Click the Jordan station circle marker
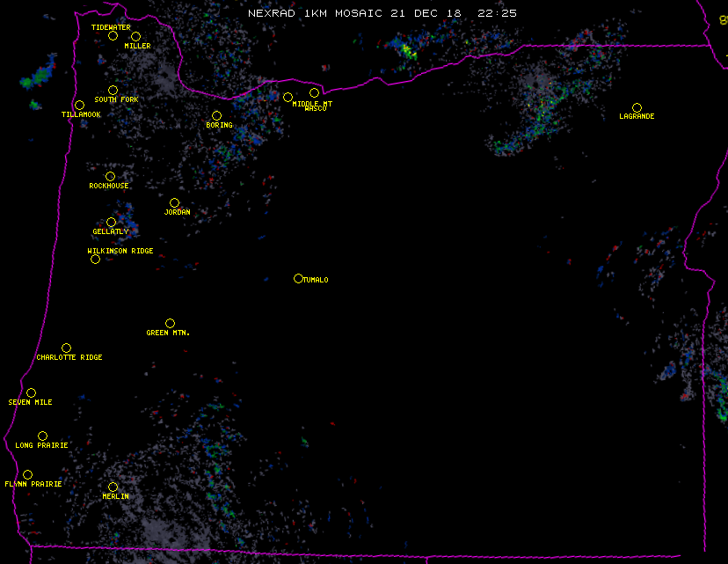This screenshot has height=564, width=728. click(174, 203)
